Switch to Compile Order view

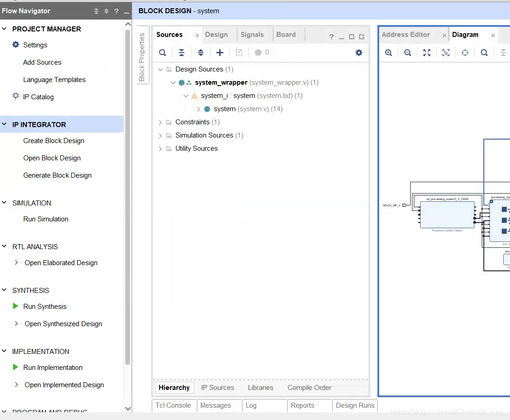pos(309,388)
